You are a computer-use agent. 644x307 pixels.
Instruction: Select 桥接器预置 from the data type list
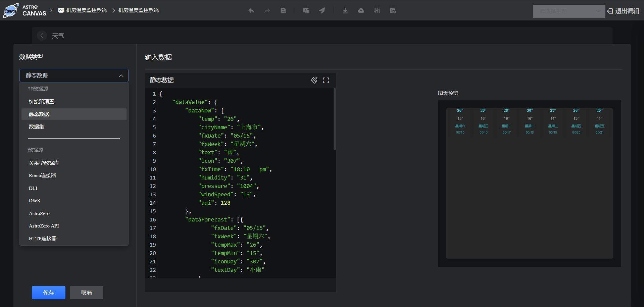click(x=74, y=101)
